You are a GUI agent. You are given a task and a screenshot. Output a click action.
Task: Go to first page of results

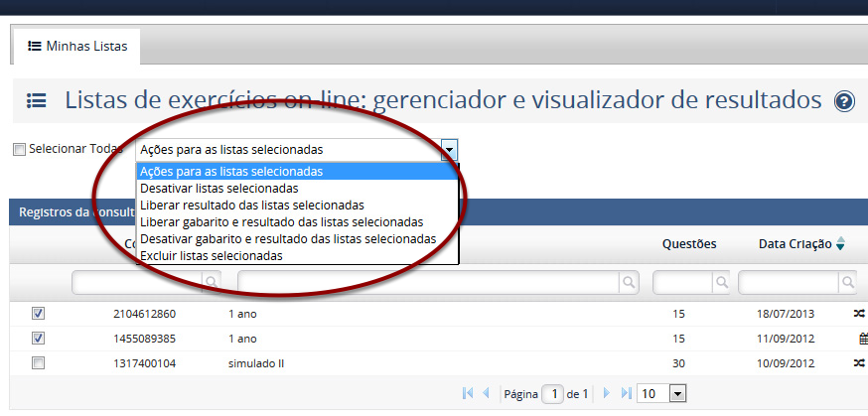click(468, 394)
